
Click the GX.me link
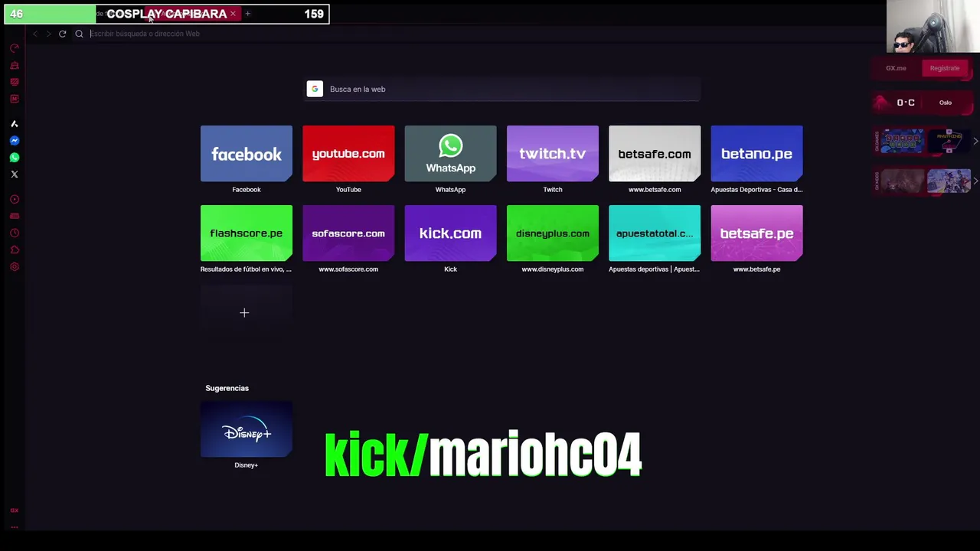click(x=896, y=68)
